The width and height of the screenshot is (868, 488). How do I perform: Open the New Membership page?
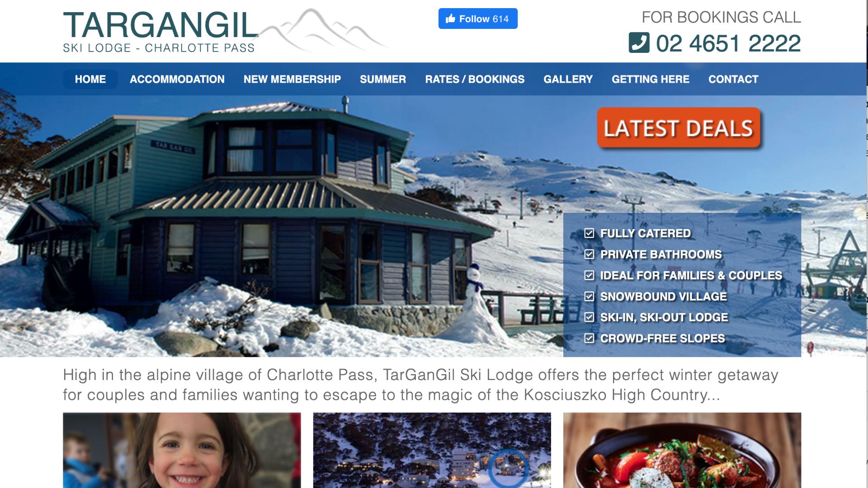(292, 79)
